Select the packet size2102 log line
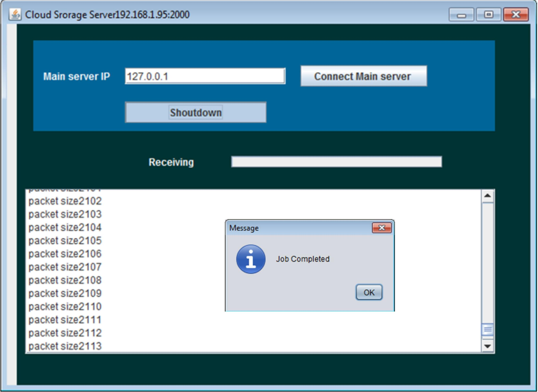 click(x=65, y=201)
